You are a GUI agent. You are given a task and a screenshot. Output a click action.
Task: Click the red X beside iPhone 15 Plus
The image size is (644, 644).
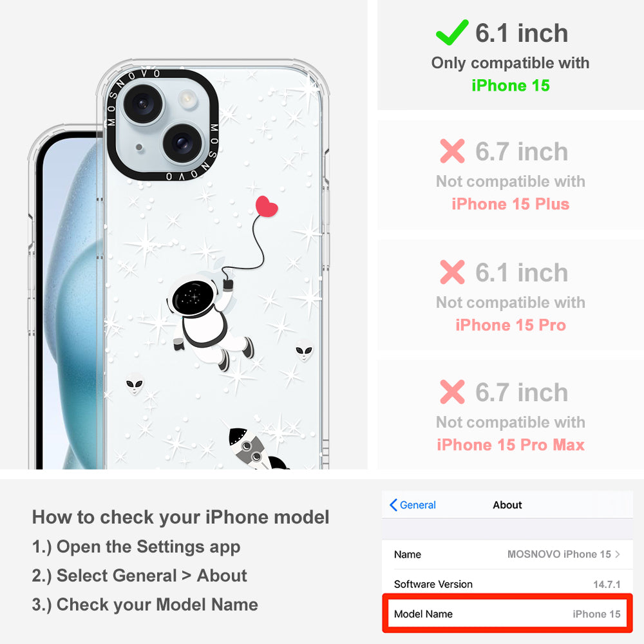coord(452,151)
